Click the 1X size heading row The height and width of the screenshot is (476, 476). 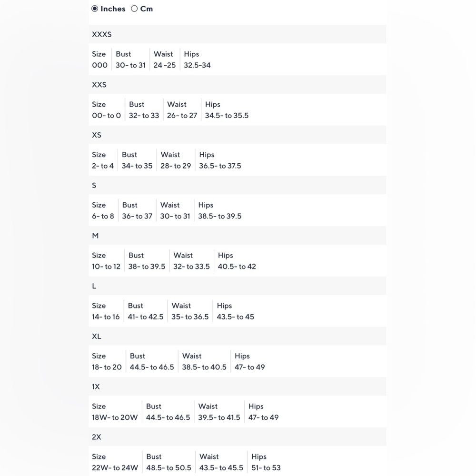point(238,387)
